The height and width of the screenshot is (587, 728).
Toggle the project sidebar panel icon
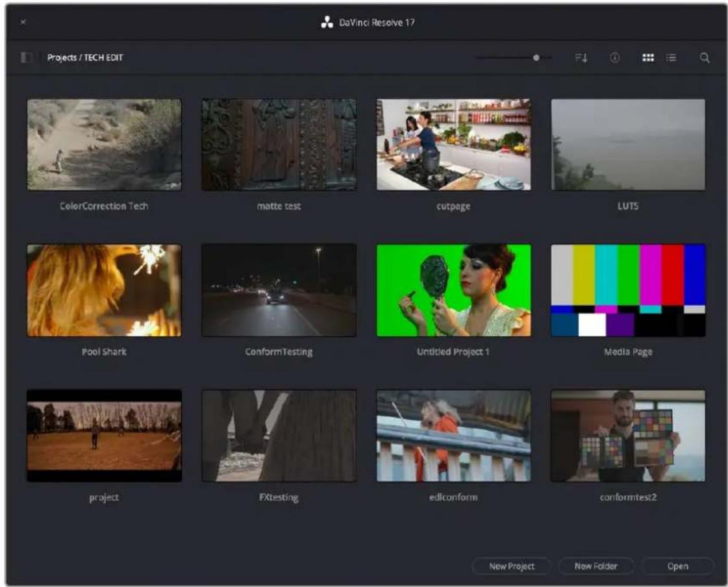click(27, 58)
